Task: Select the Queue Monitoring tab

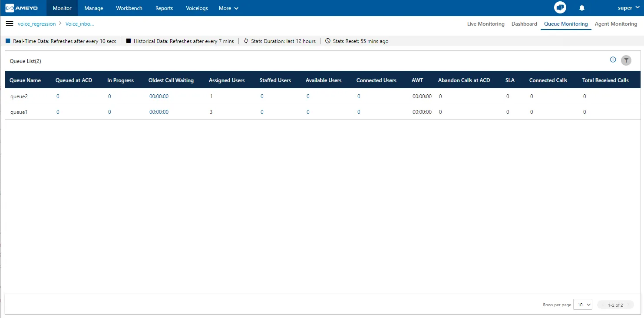Action: coord(566,24)
